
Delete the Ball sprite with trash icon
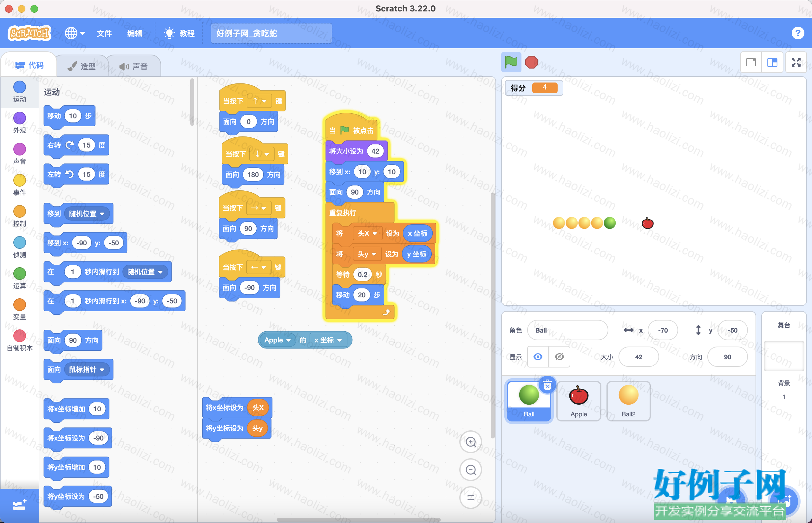click(547, 385)
